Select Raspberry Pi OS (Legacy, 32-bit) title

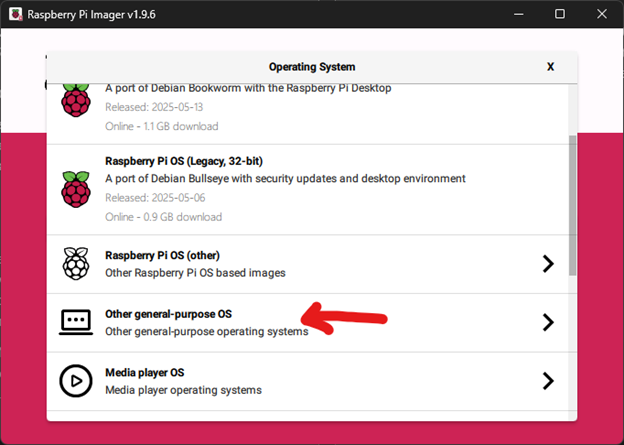[x=184, y=161]
